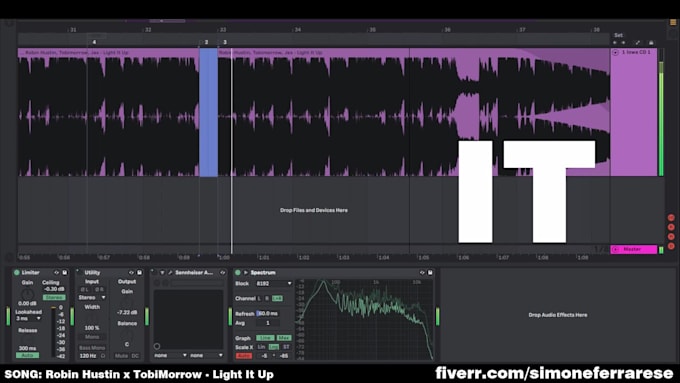Click Spectrum range minimum -85 value
Image resolution: width=680 pixels, height=383 pixels.
click(284, 356)
